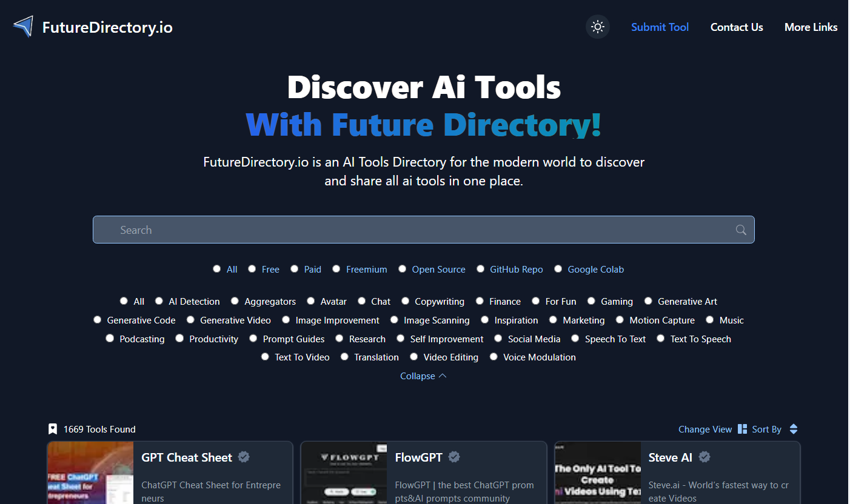Select the Chat category radio
850x504 pixels.
[x=361, y=301]
